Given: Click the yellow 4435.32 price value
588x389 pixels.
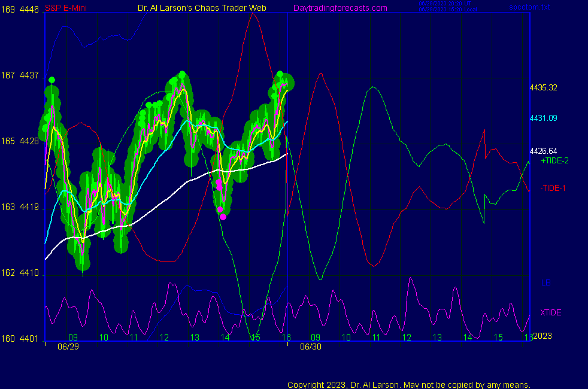Looking at the screenshot, I should (543, 88).
